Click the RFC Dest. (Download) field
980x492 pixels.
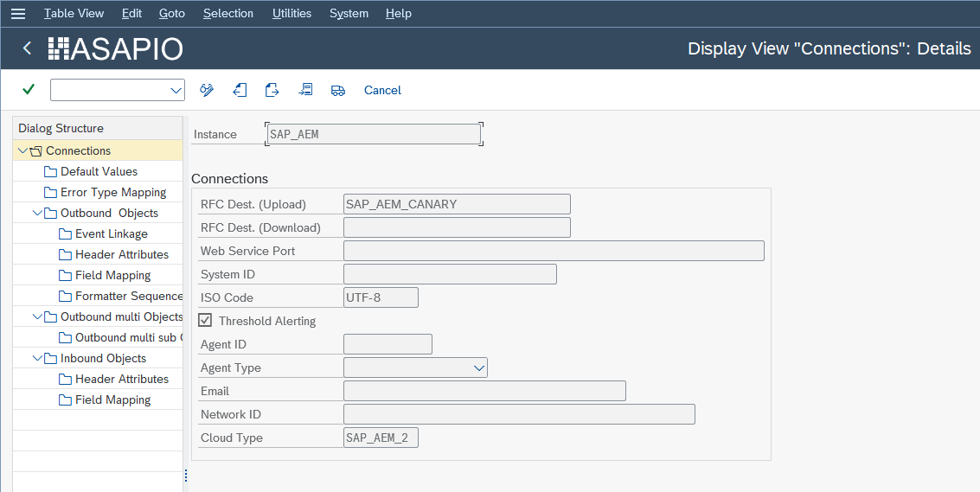pyautogui.click(x=457, y=227)
